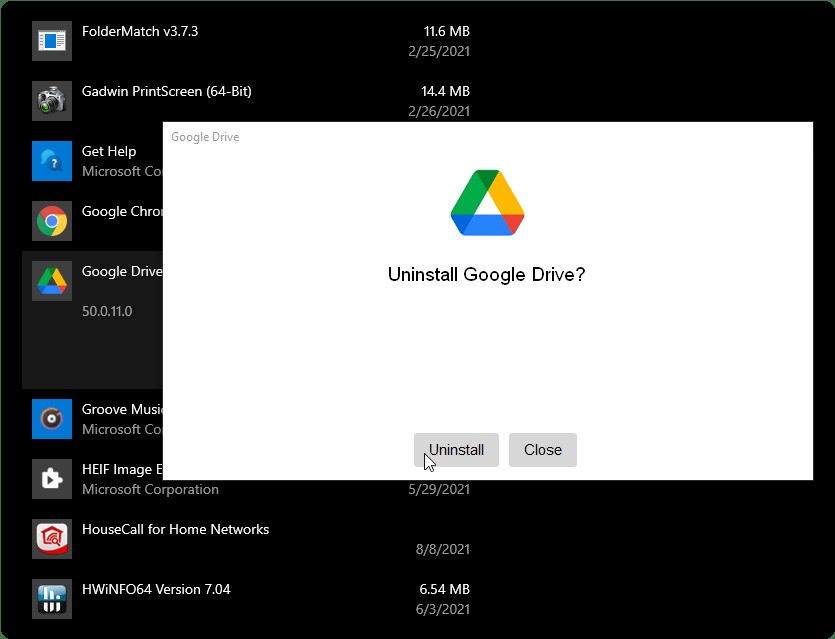This screenshot has width=835, height=639.
Task: Click the 11.6 MB size value
Action: [447, 31]
